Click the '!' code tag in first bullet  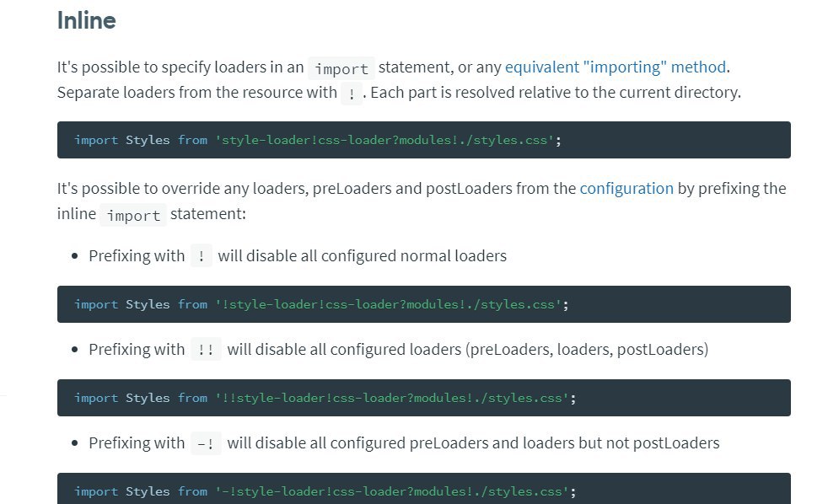pos(202,256)
